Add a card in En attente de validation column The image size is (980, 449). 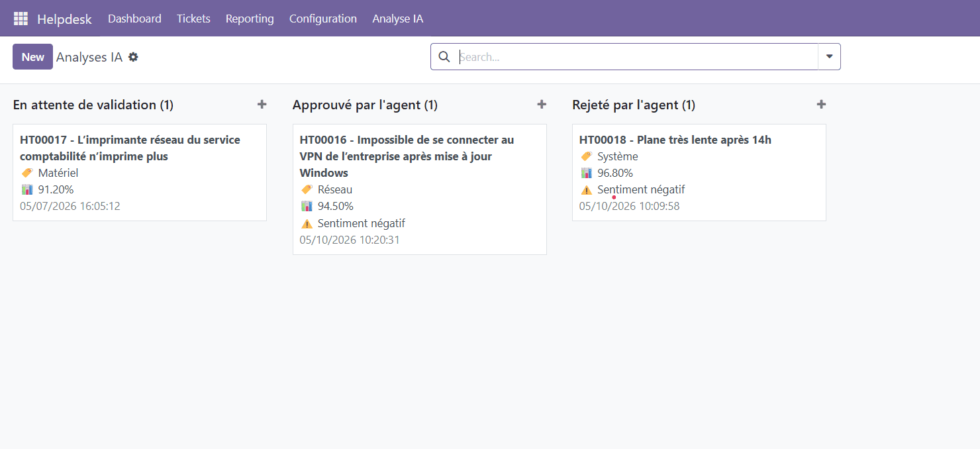pyautogui.click(x=262, y=105)
